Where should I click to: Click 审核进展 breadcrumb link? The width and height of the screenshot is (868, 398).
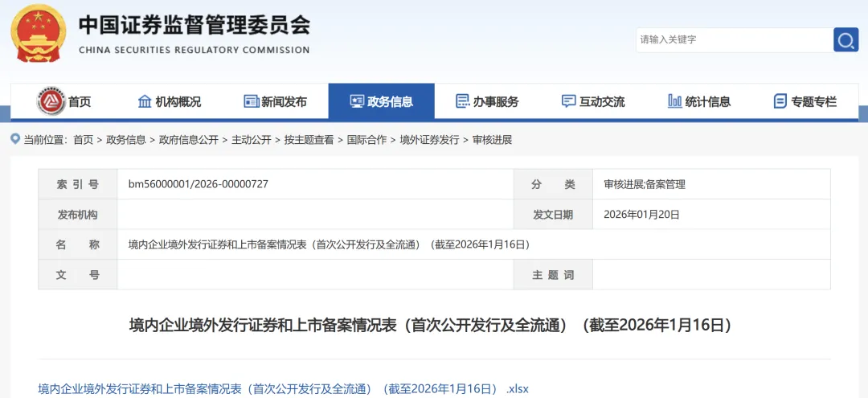[x=492, y=140]
